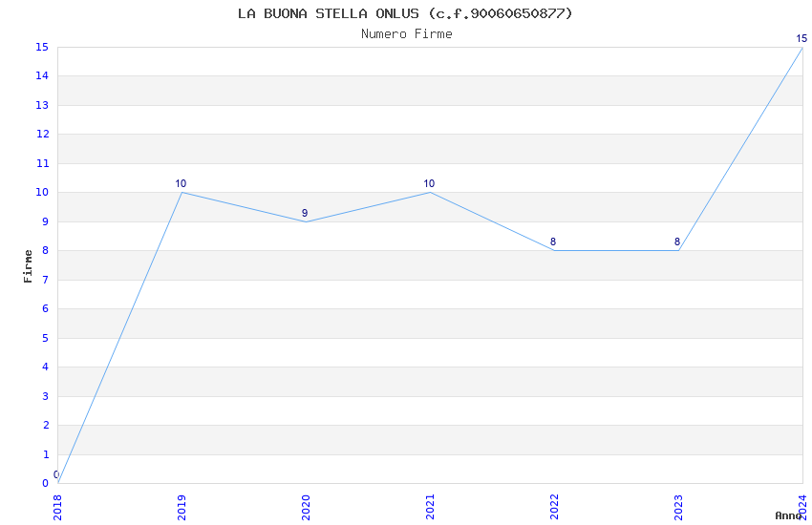The image size is (812, 525).
Task: Click y-axis tick label 6
Action: point(46,308)
